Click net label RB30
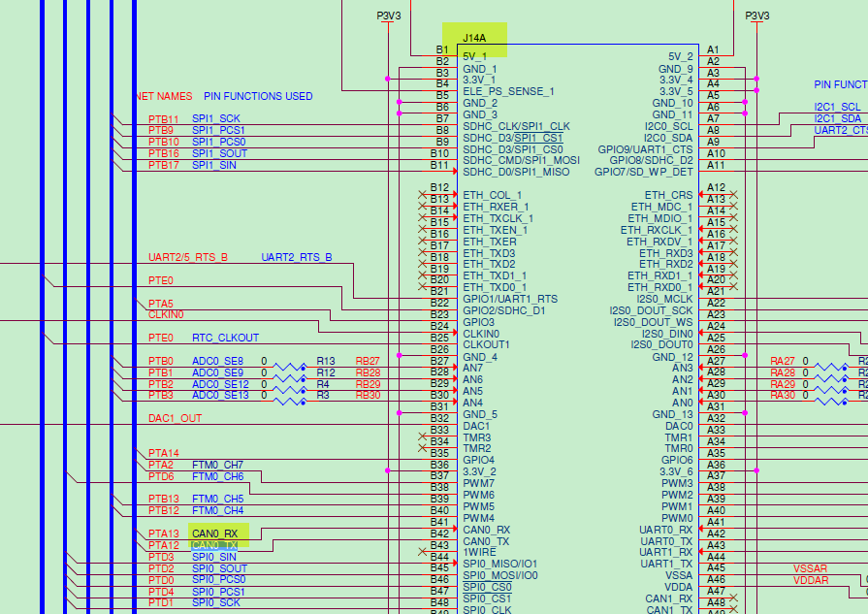 click(x=369, y=396)
